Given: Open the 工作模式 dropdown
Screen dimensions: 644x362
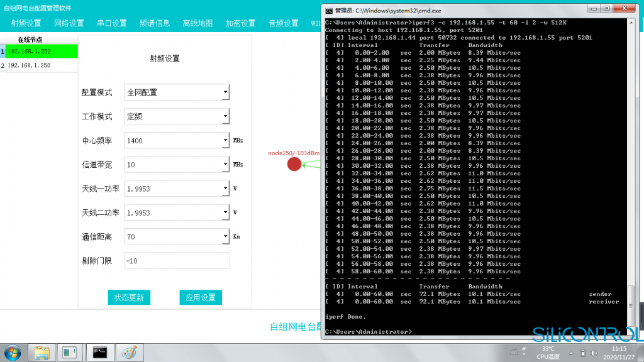Looking at the screenshot, I should [225, 116].
